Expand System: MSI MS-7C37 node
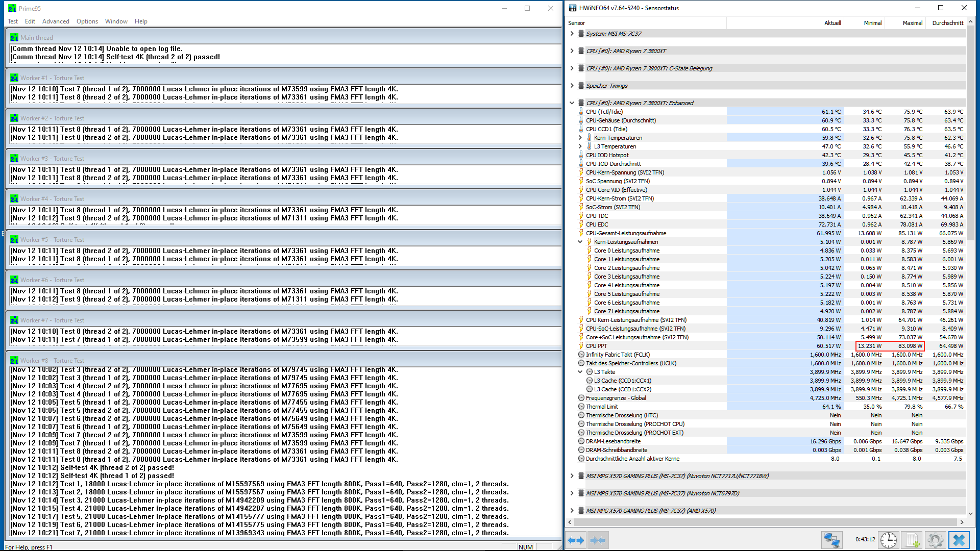 click(572, 34)
